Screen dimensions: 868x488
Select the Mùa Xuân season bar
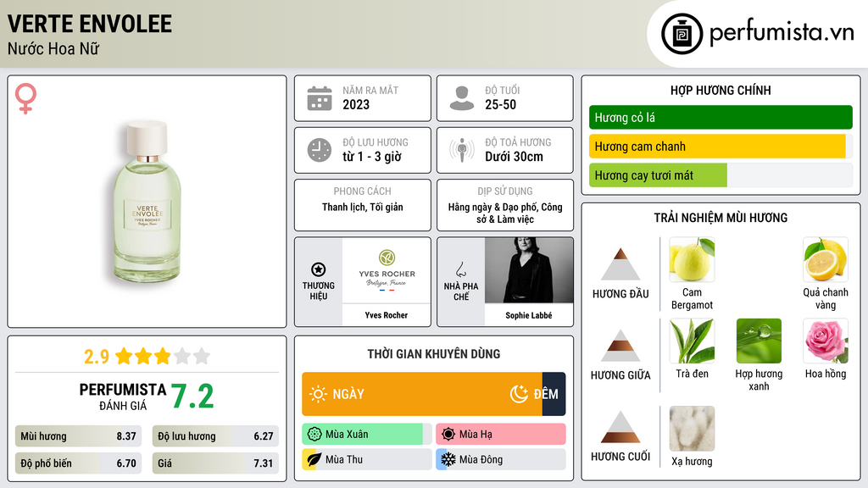click(x=366, y=435)
